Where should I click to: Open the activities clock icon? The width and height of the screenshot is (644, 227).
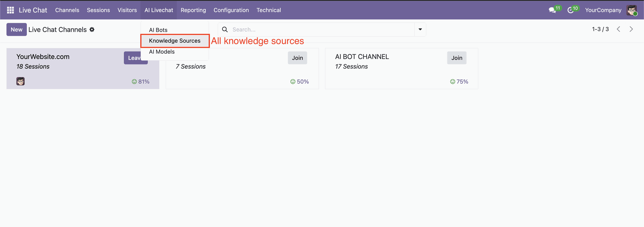tap(571, 10)
